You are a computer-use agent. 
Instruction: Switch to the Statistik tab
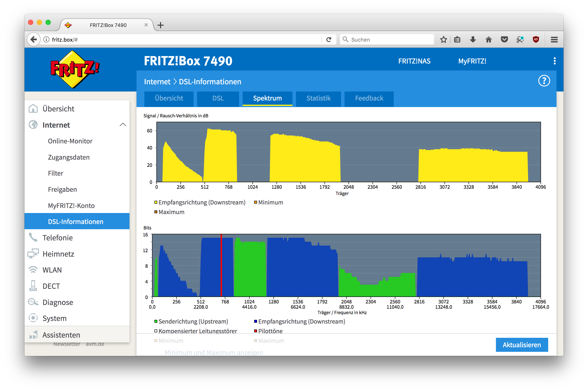tap(318, 98)
